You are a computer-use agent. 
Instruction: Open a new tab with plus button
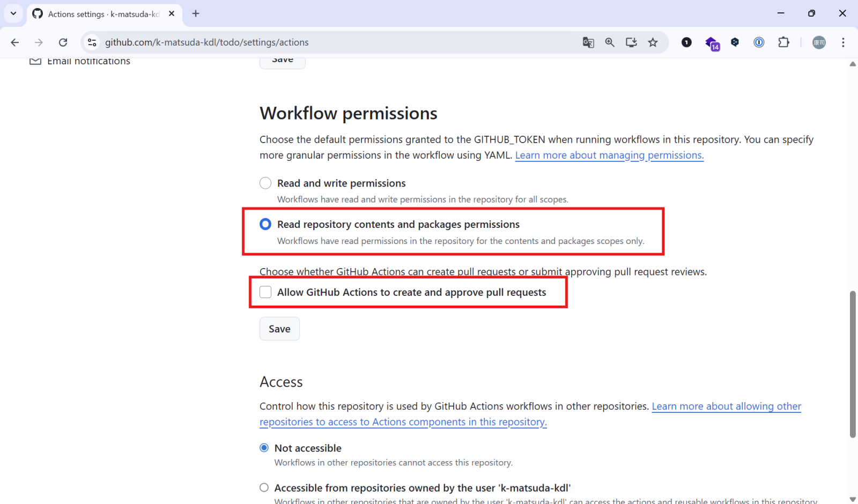(196, 13)
